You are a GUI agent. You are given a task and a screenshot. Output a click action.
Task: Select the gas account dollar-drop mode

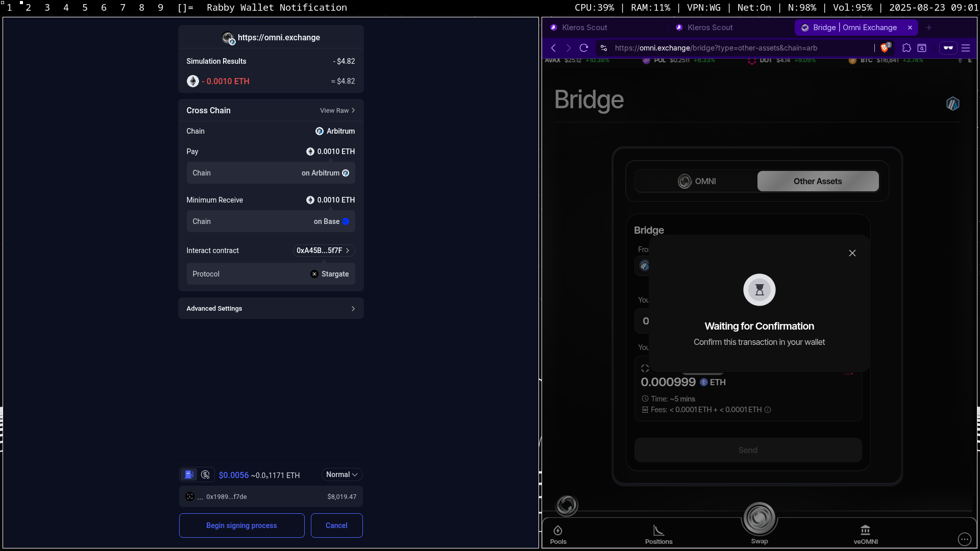[205, 474]
